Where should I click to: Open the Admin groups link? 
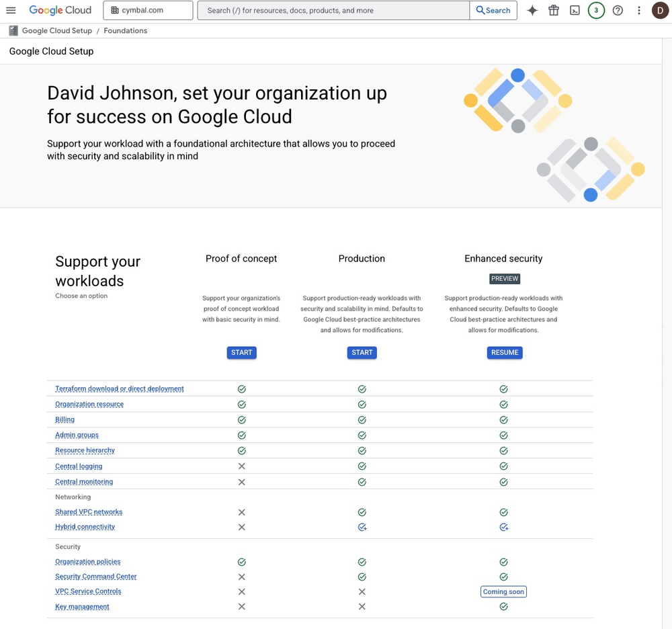click(77, 435)
